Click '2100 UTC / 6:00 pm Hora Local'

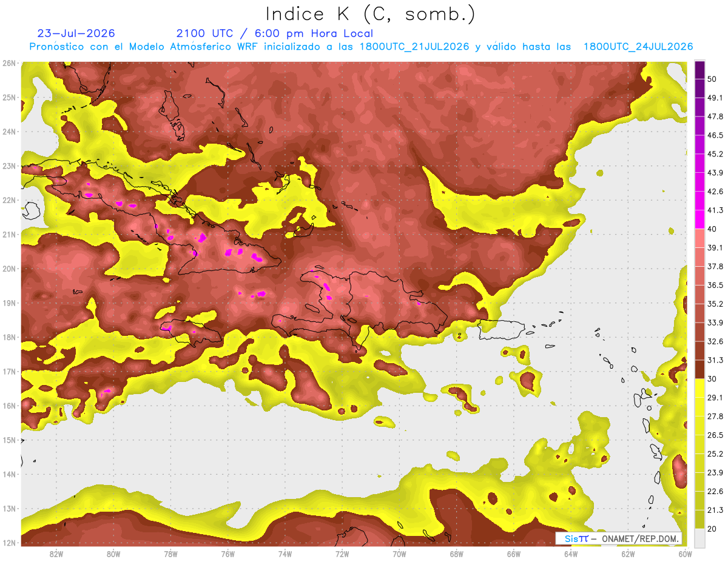[x=275, y=33]
